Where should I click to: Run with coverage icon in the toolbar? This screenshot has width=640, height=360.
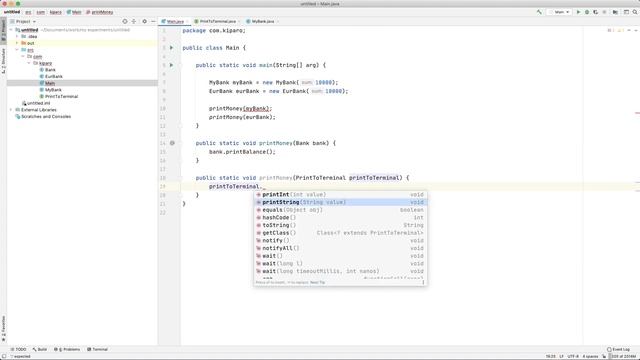[x=596, y=12]
